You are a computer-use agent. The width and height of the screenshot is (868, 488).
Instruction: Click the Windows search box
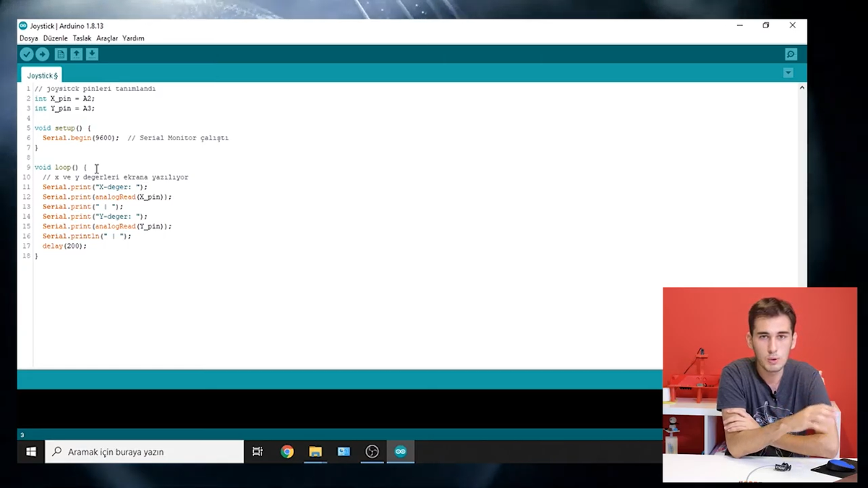click(x=145, y=452)
